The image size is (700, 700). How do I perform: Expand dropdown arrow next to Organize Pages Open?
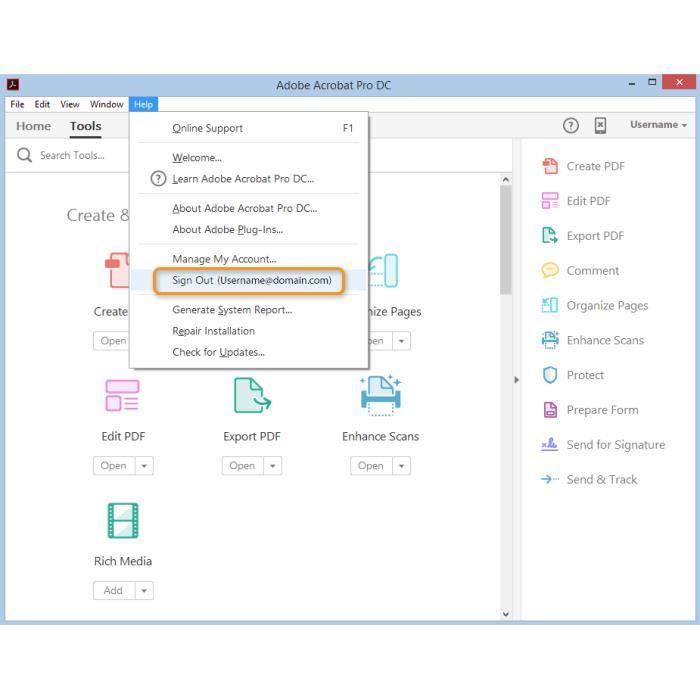coord(401,341)
